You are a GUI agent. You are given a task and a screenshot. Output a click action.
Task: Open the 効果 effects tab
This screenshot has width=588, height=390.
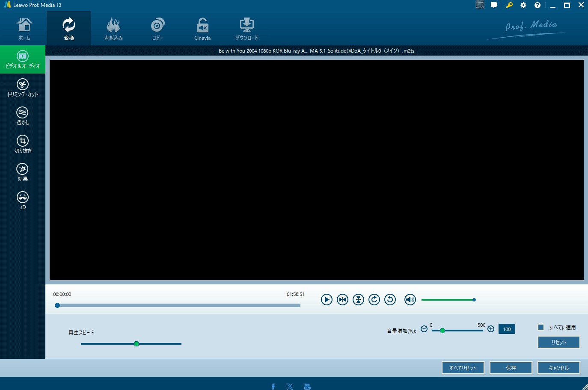pyautogui.click(x=23, y=172)
